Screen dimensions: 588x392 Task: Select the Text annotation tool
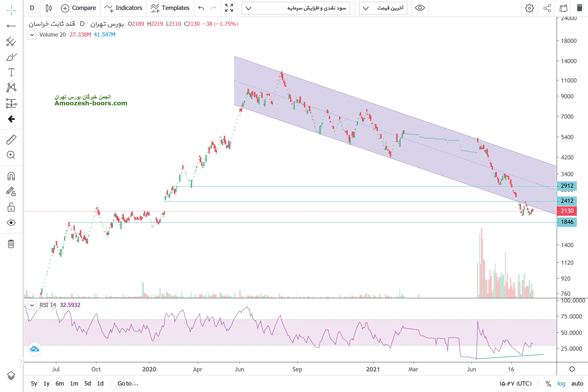11,72
